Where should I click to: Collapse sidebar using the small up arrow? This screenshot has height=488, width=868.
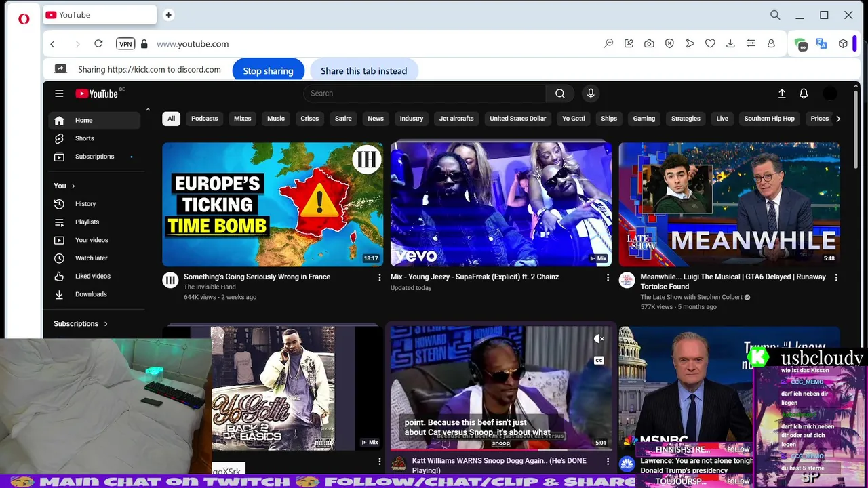(148, 110)
